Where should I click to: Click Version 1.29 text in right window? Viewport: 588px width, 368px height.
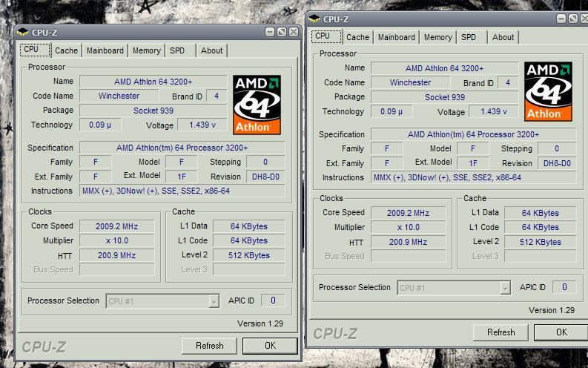point(551,310)
